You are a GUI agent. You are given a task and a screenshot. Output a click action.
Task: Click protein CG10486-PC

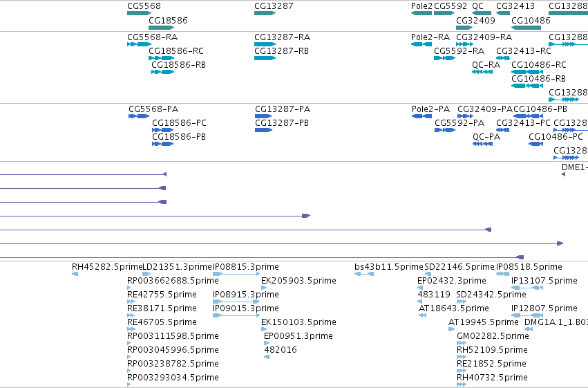tap(536, 144)
